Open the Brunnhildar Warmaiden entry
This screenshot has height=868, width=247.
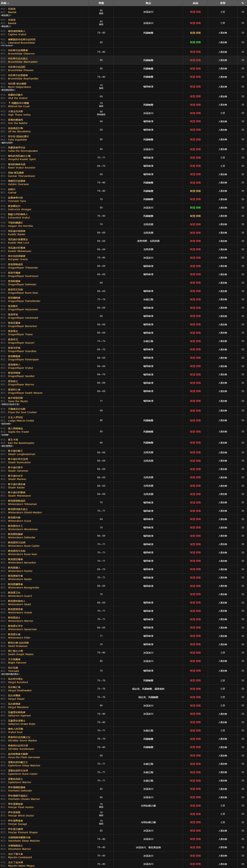(x=23, y=62)
